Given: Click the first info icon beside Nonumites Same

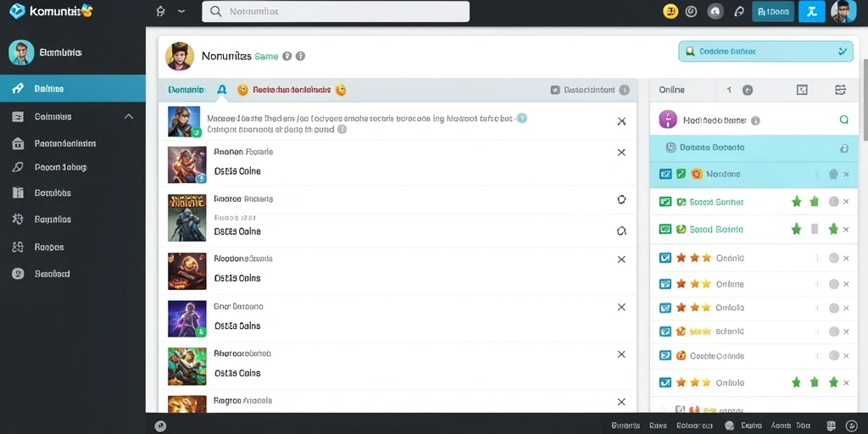Looking at the screenshot, I should [287, 56].
